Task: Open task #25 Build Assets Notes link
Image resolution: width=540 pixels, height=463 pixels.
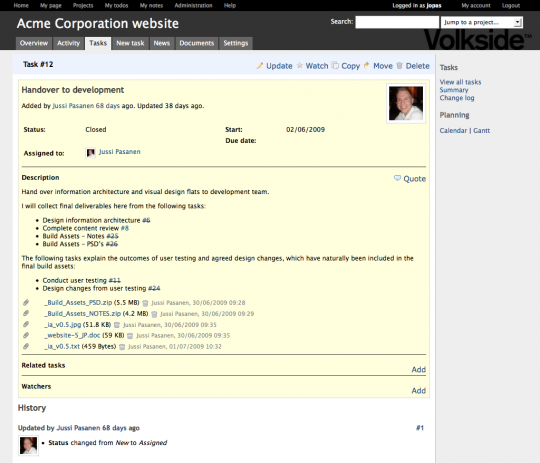Action: click(112, 236)
